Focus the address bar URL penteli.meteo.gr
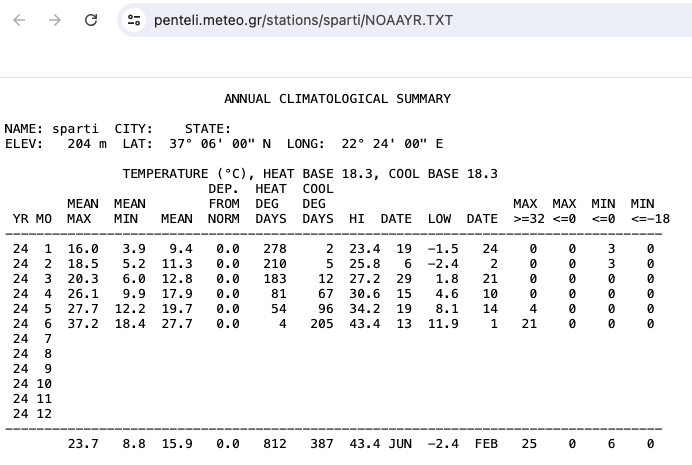Screen dimensions: 692x465 coord(303,20)
